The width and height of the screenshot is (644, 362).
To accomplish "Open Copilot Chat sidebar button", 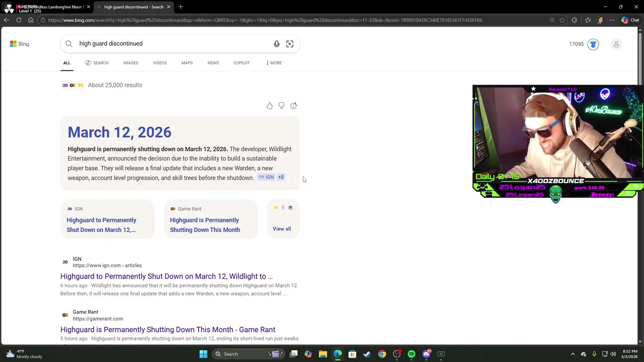I will [630, 20].
